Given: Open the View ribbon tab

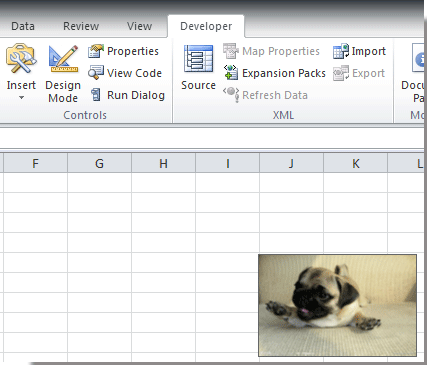Looking at the screenshot, I should click(139, 26).
